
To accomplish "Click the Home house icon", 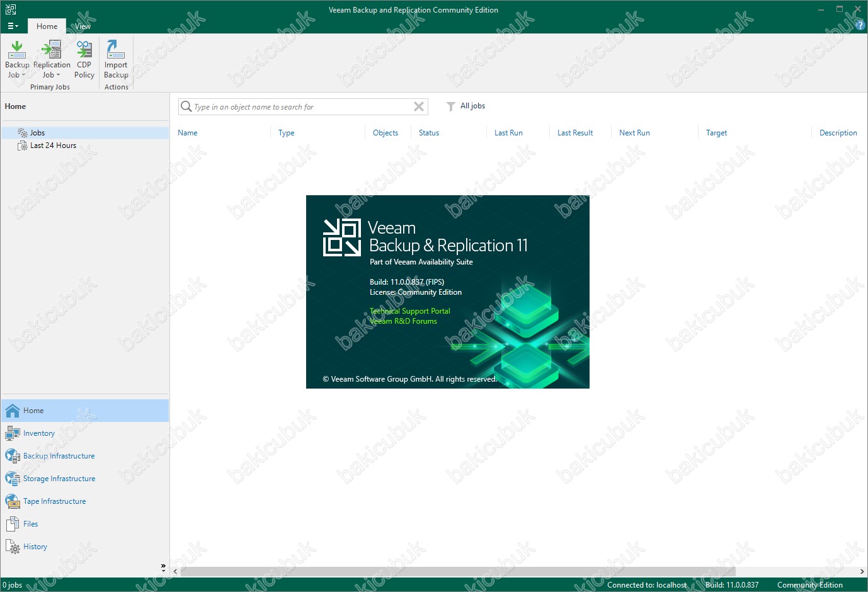I will pyautogui.click(x=13, y=411).
